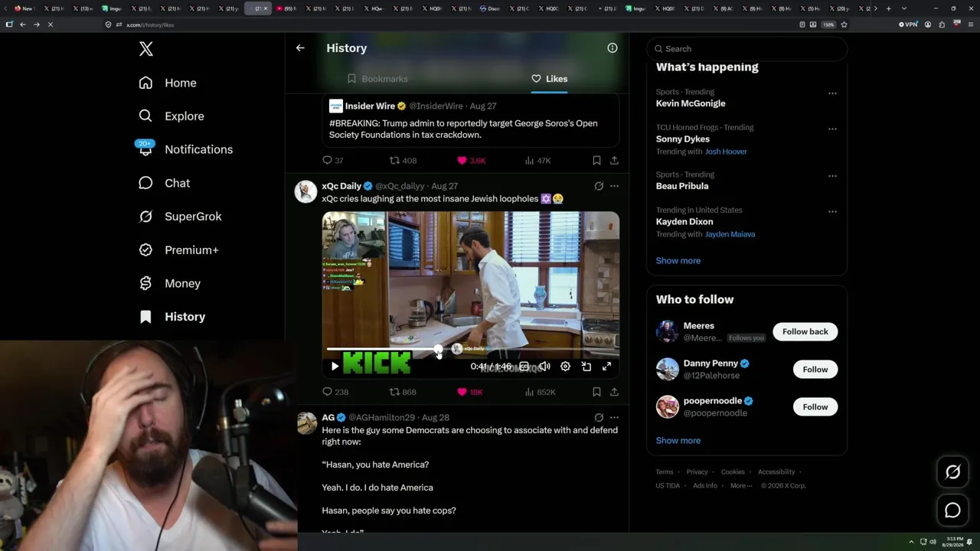Open the Jayden Maiava trending link
The height and width of the screenshot is (551, 980).
coord(730,234)
